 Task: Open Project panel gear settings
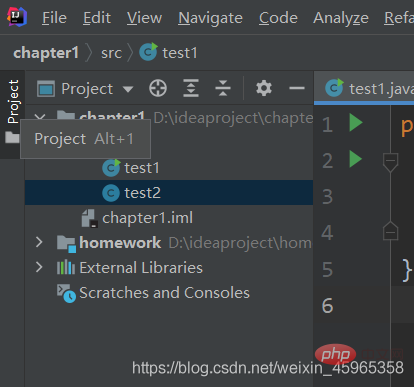(264, 88)
